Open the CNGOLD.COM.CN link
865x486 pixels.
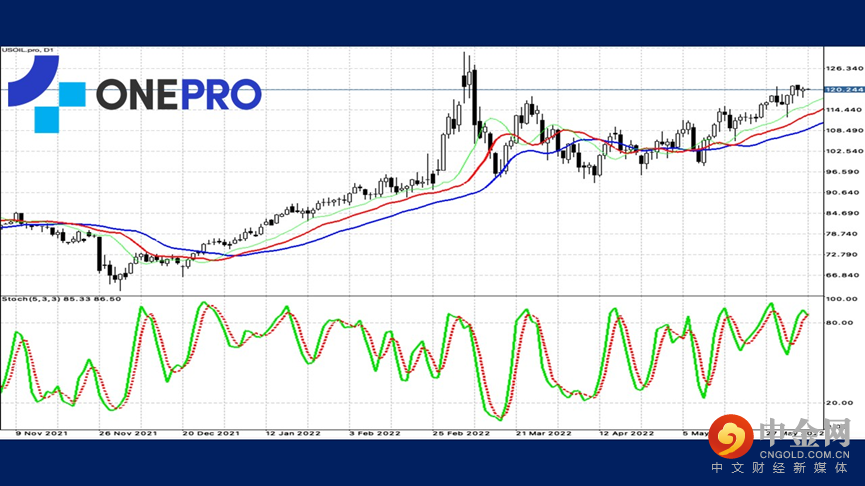pyautogui.click(x=804, y=455)
